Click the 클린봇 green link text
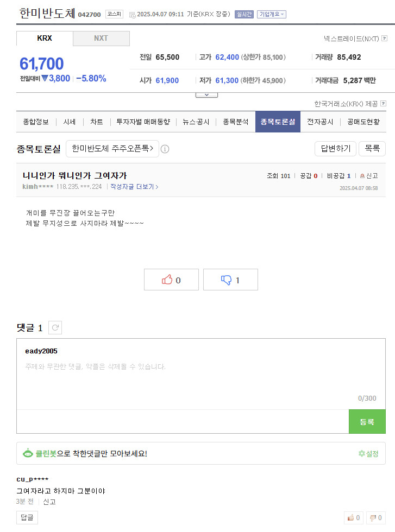 point(46,454)
